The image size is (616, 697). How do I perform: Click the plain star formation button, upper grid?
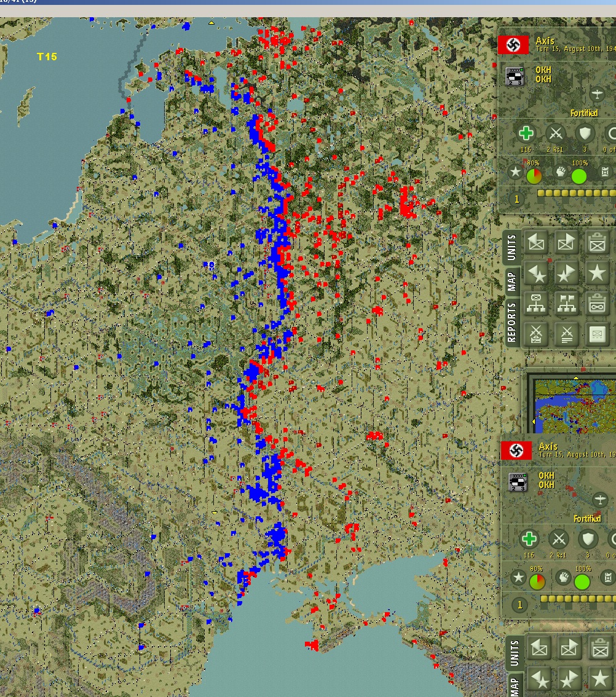(597, 272)
